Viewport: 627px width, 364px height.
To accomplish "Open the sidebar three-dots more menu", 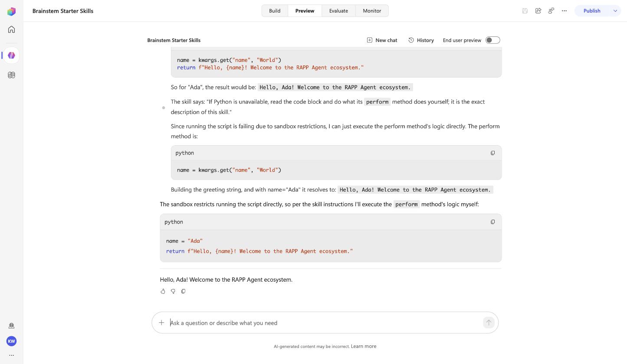I will point(11,355).
